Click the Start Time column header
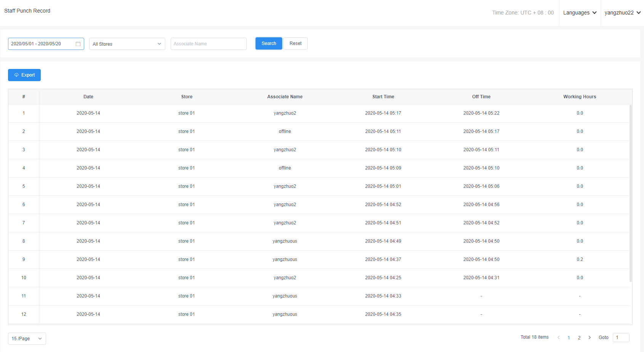644x352 pixels. coord(383,97)
